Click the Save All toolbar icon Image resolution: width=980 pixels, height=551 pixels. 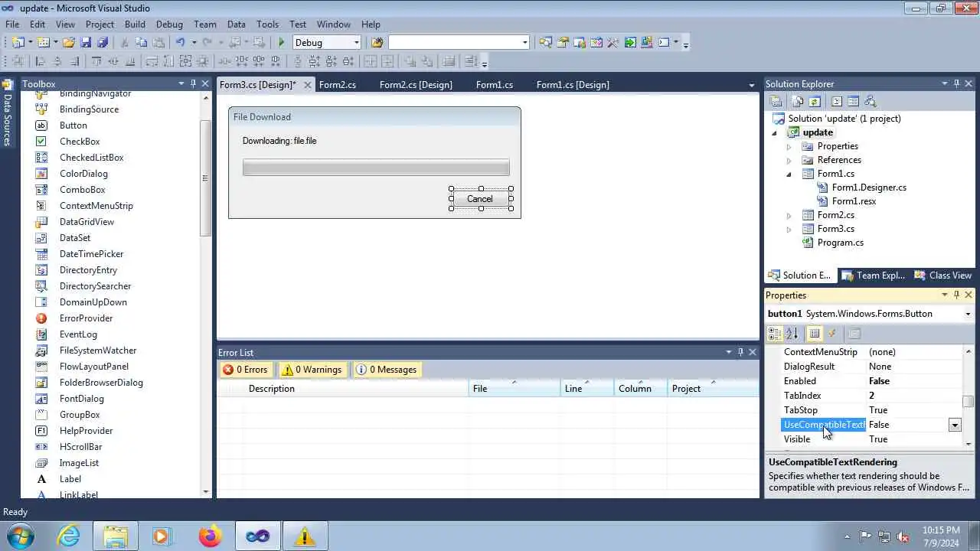[x=103, y=43]
